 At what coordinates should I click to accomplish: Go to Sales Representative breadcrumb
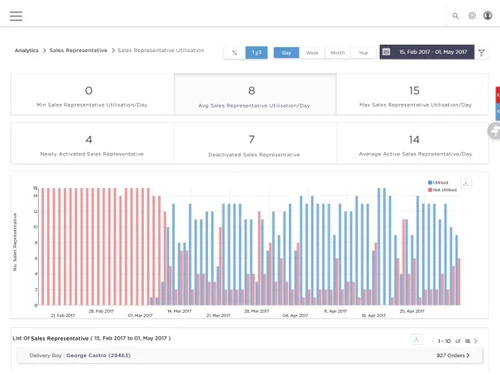78,50
